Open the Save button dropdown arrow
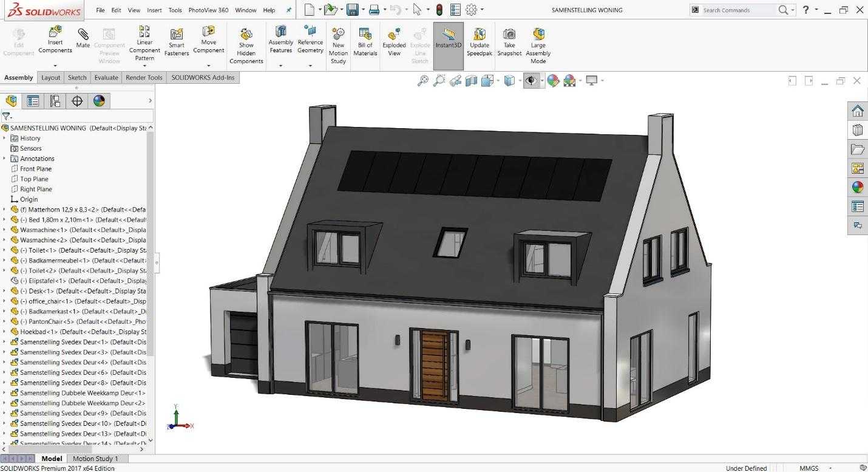This screenshot has width=868, height=472. click(x=363, y=10)
